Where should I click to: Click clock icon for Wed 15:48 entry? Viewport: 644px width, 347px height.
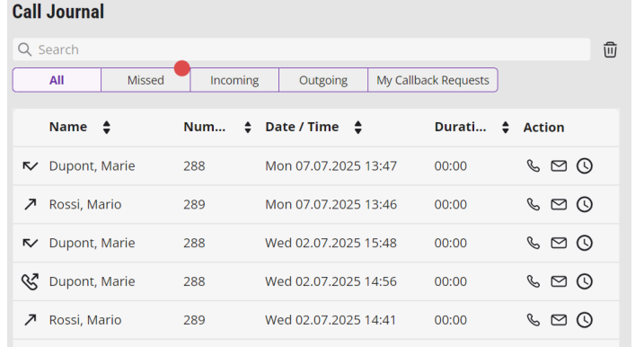(x=585, y=243)
